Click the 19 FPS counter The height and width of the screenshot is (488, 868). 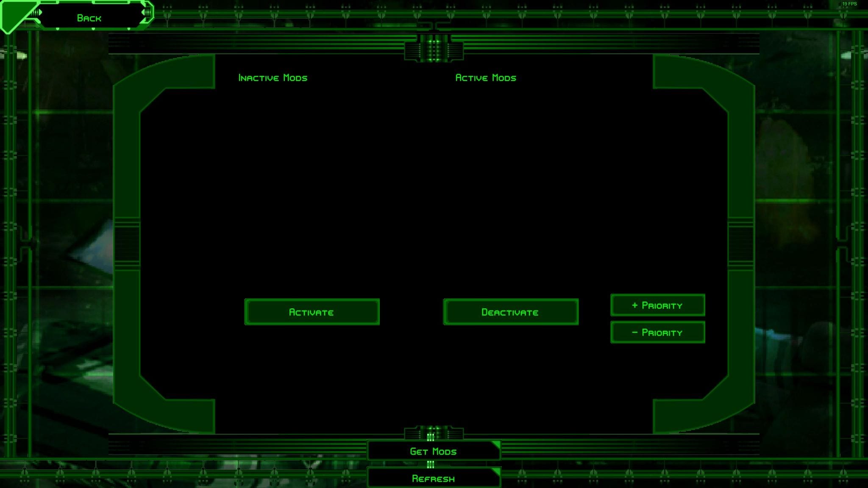coord(849,4)
